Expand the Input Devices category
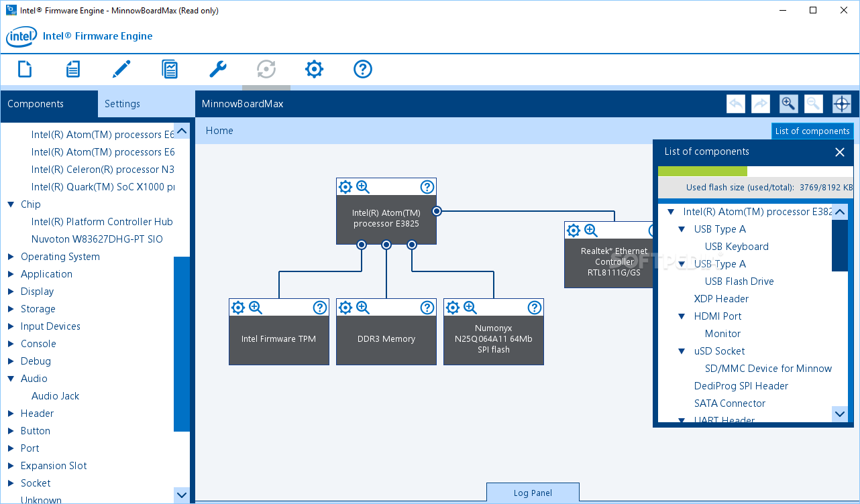 point(11,326)
